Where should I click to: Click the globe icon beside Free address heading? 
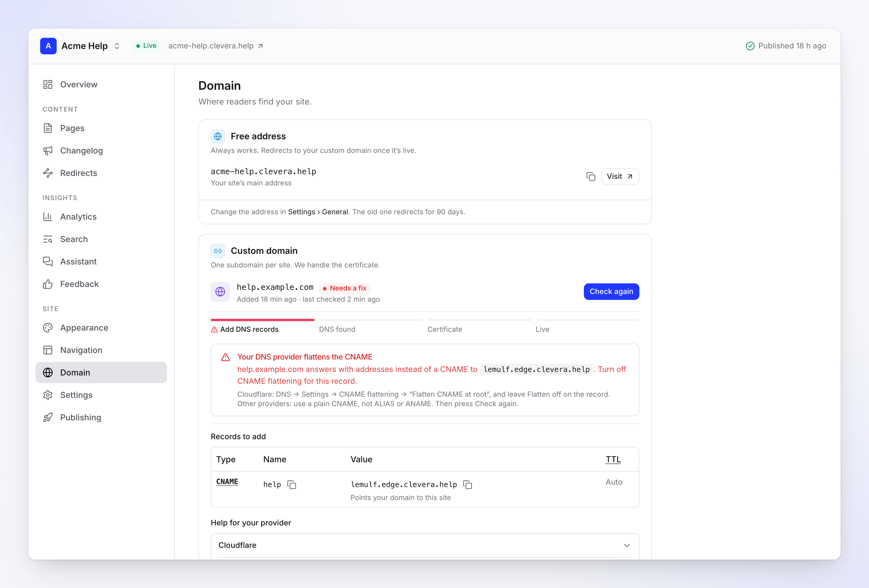(218, 137)
